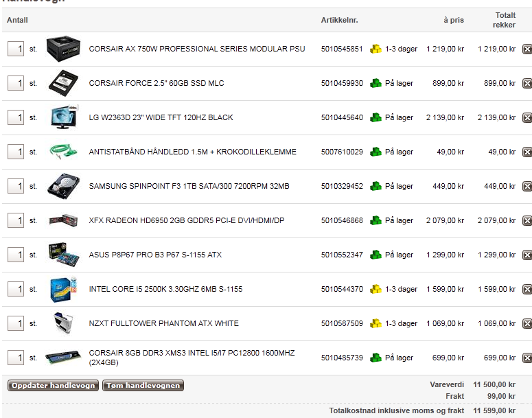Click green stock icon for Antistatbånd
Screen dimensions: 532x418
click(375, 152)
